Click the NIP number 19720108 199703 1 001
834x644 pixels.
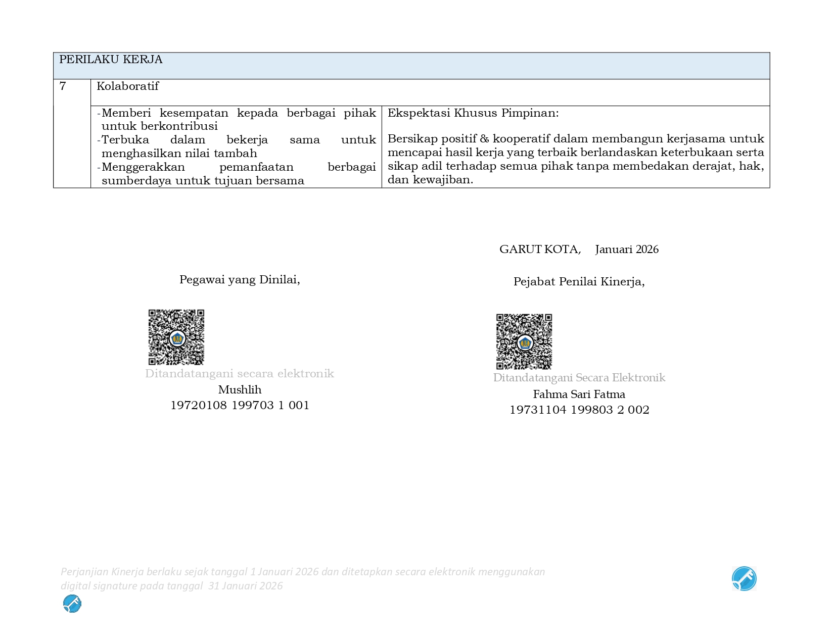[240, 406]
